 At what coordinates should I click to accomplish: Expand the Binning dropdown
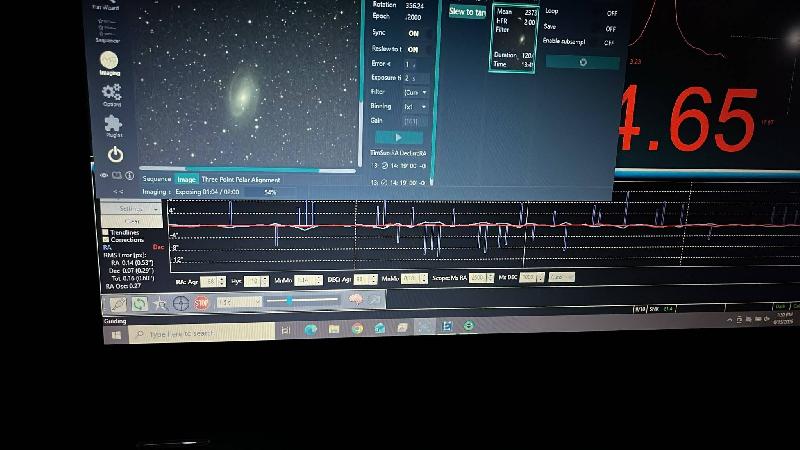[x=415, y=107]
